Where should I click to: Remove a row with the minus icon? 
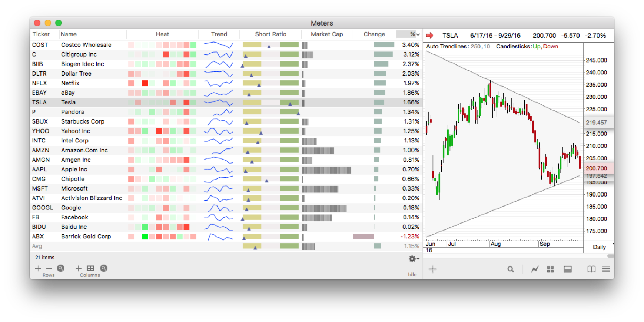(x=49, y=268)
